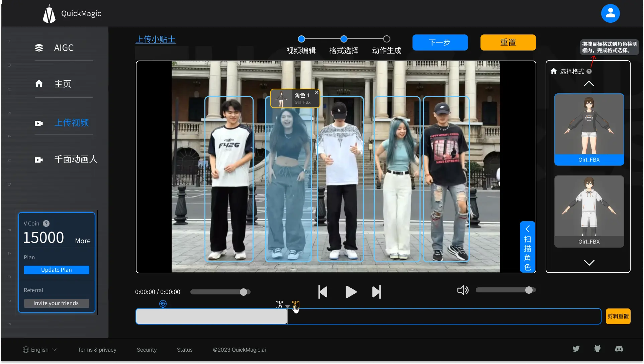Click the white trim-start scissors icon
This screenshot has width=644, height=364.
tap(279, 304)
